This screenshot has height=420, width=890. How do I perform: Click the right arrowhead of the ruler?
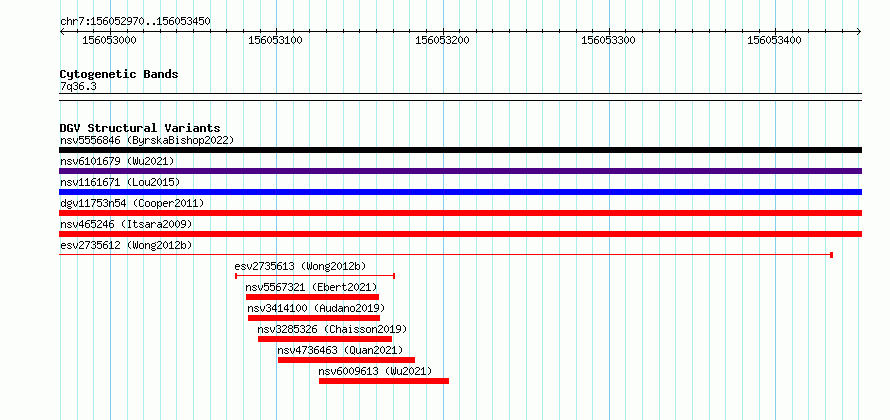pos(859,32)
